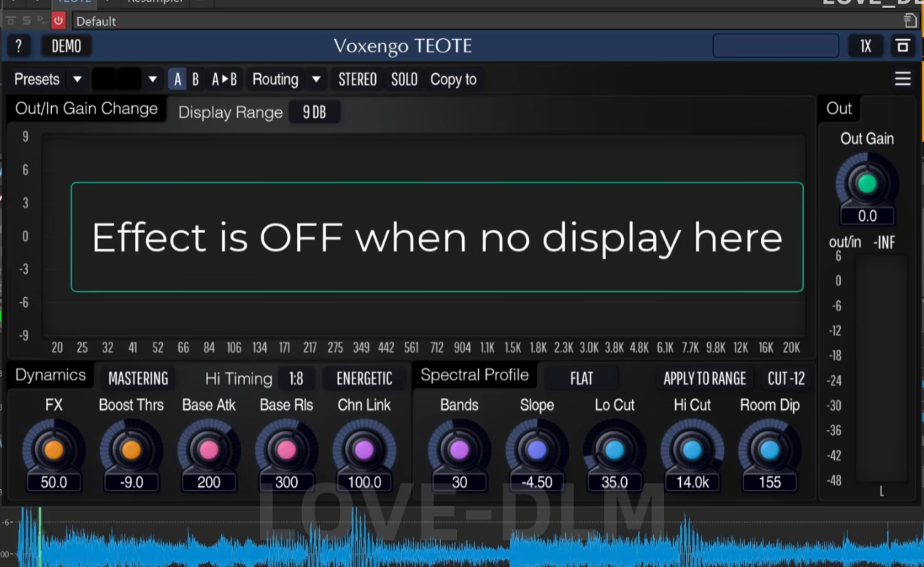This screenshot has height=567, width=924.
Task: Expand the arrow after the black slots
Action: coord(152,80)
